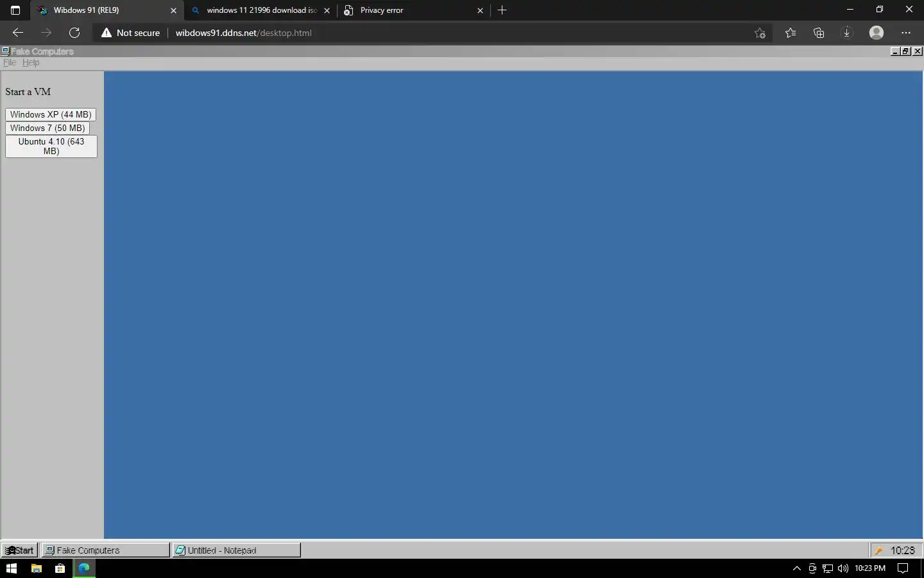Viewport: 924px width, 578px height.
Task: Go back in the browser
Action: [x=18, y=33]
